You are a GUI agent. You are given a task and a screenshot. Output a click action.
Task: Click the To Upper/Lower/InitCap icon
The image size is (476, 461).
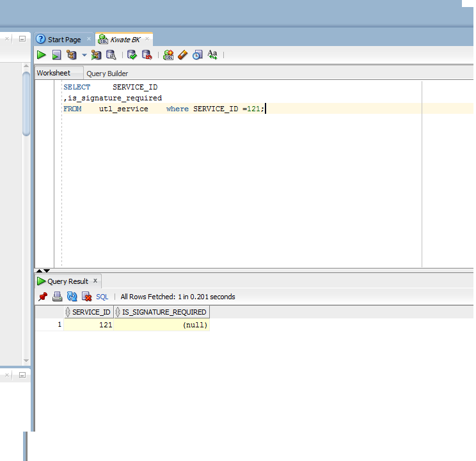pos(212,55)
